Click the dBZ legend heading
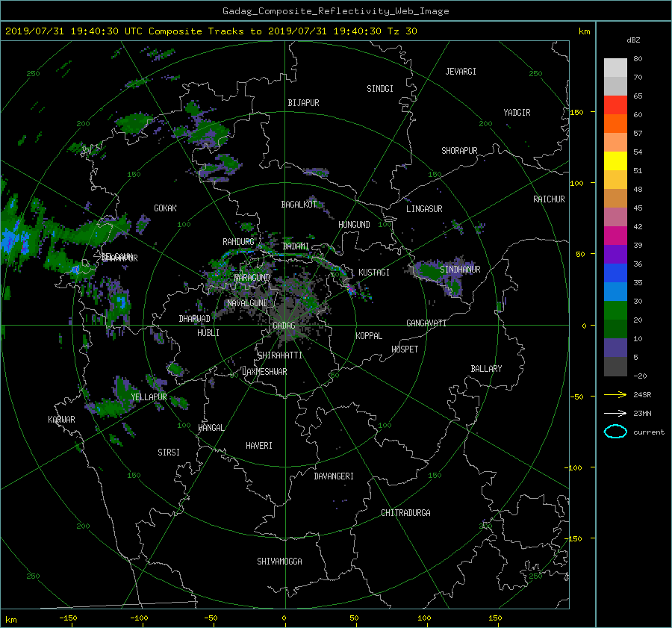This screenshot has width=672, height=628. click(633, 40)
